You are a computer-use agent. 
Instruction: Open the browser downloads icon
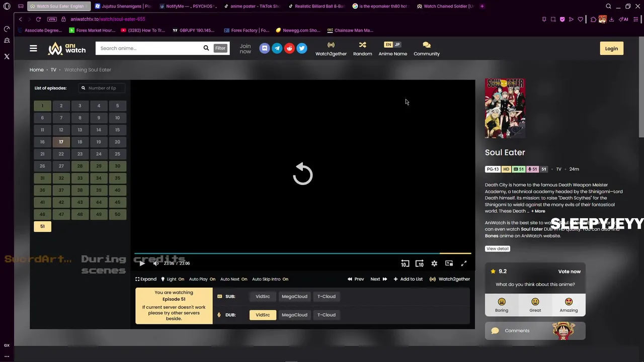tap(612, 19)
